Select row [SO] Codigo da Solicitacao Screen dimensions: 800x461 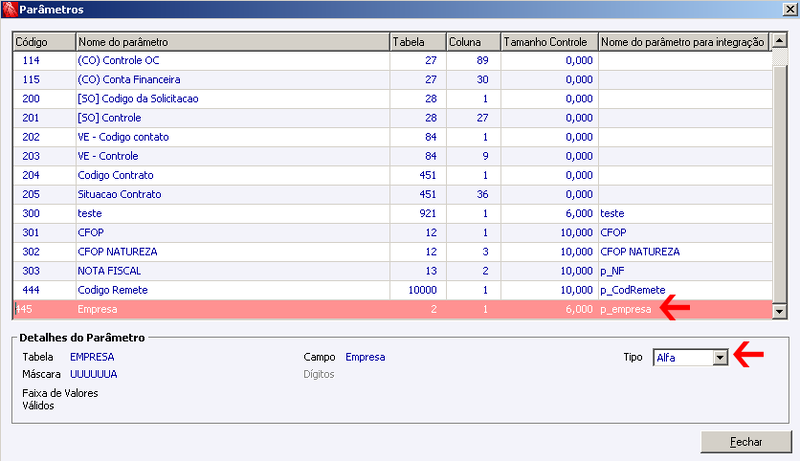[x=392, y=98]
